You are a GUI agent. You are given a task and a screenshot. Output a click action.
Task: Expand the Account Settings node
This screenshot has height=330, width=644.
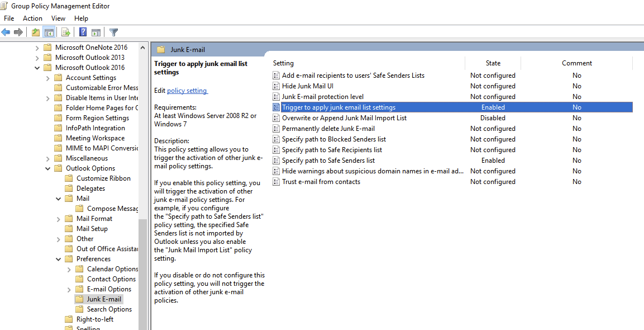point(47,78)
